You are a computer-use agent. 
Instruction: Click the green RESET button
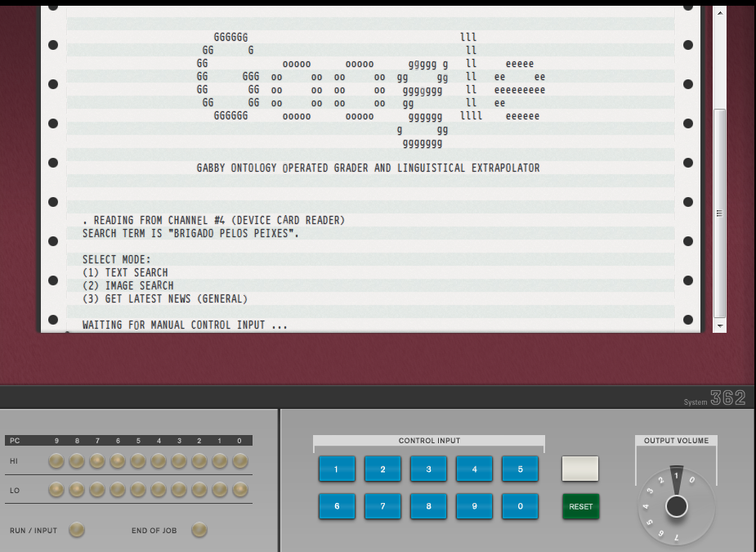580,506
